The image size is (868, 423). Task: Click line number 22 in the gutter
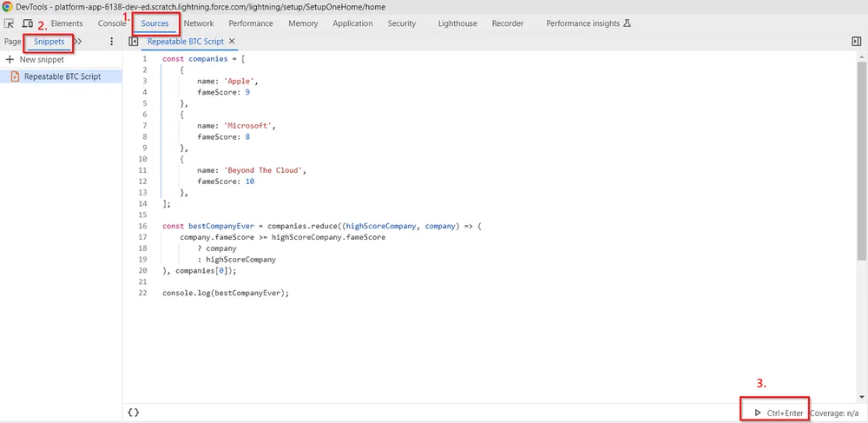(143, 293)
